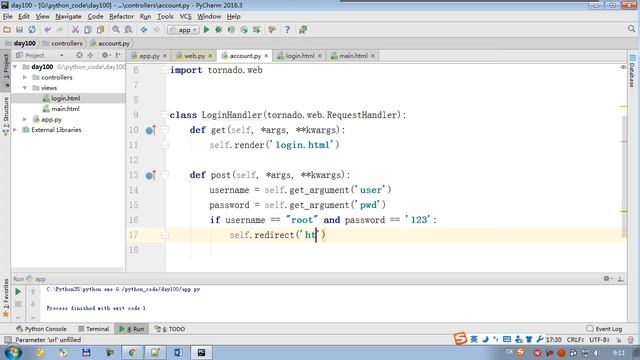The height and width of the screenshot is (360, 640).
Task: Click the CRLF line separator indicator
Action: pyautogui.click(x=575, y=340)
